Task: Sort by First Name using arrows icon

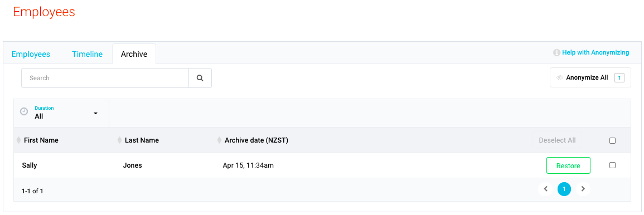Action: pyautogui.click(x=18, y=140)
